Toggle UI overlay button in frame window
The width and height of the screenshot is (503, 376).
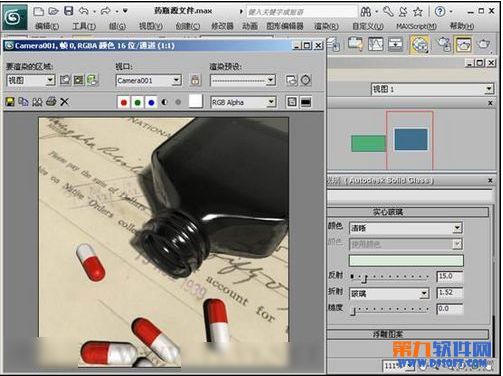coord(292,102)
